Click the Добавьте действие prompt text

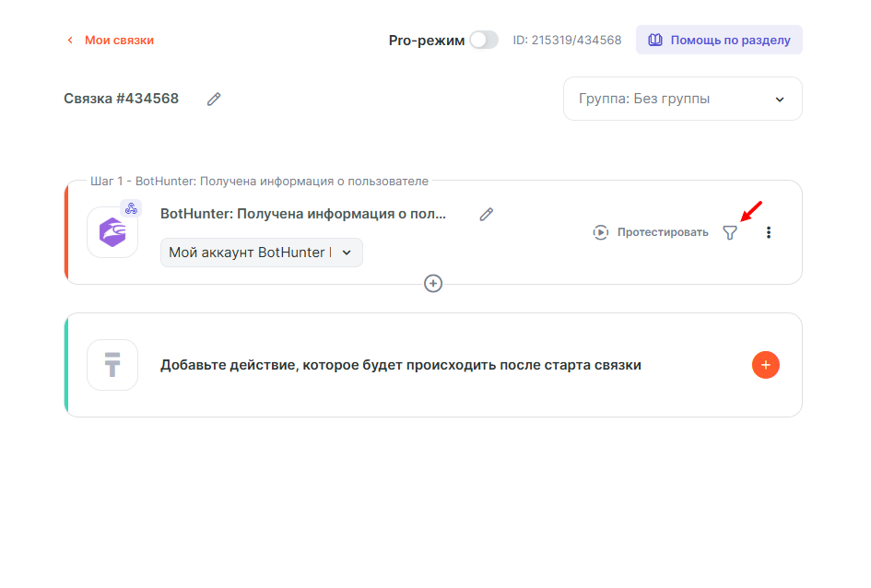pyautogui.click(x=400, y=365)
